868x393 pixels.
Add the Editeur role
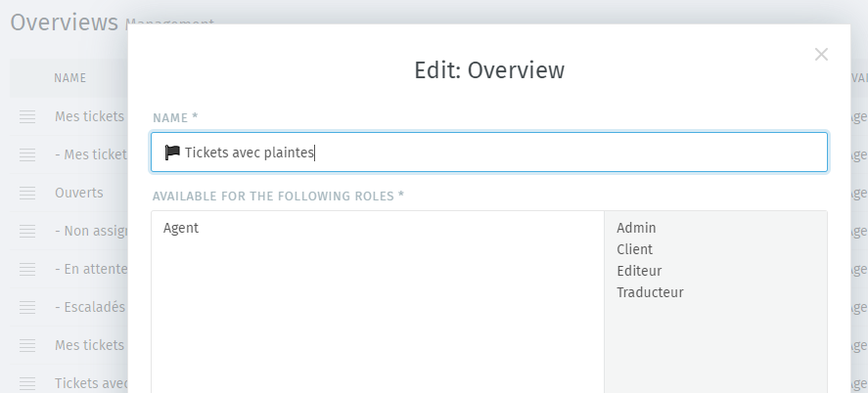[x=639, y=271]
